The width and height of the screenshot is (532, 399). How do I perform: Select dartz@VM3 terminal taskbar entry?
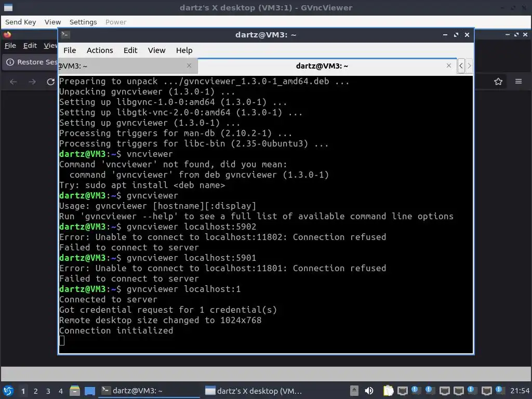[x=149, y=391]
